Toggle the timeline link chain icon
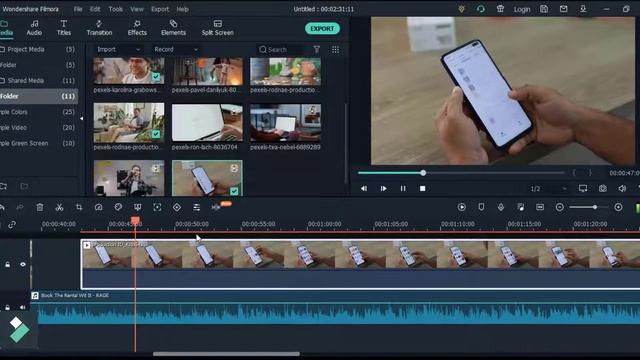The height and width of the screenshot is (360, 640). point(12,224)
